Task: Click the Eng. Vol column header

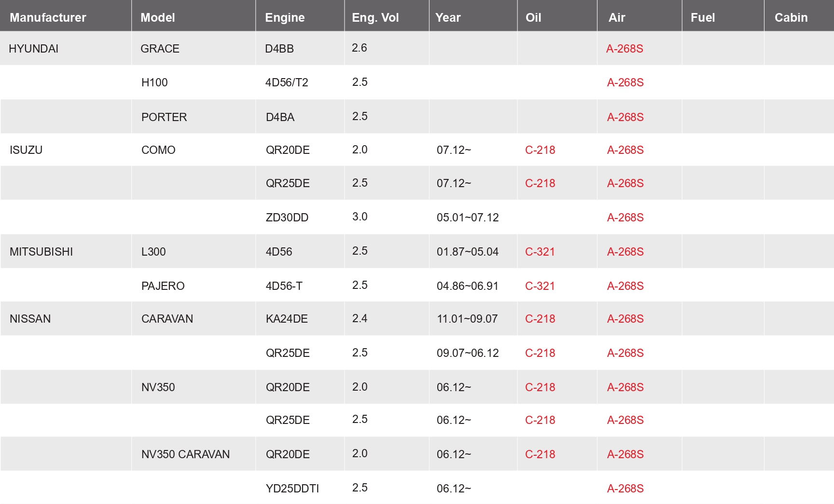Action: [375, 17]
